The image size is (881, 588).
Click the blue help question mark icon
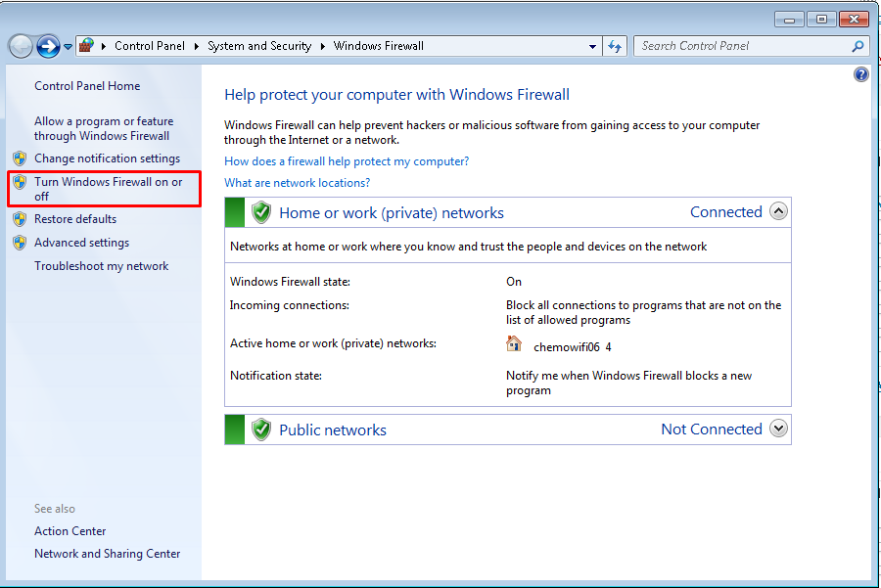click(861, 74)
